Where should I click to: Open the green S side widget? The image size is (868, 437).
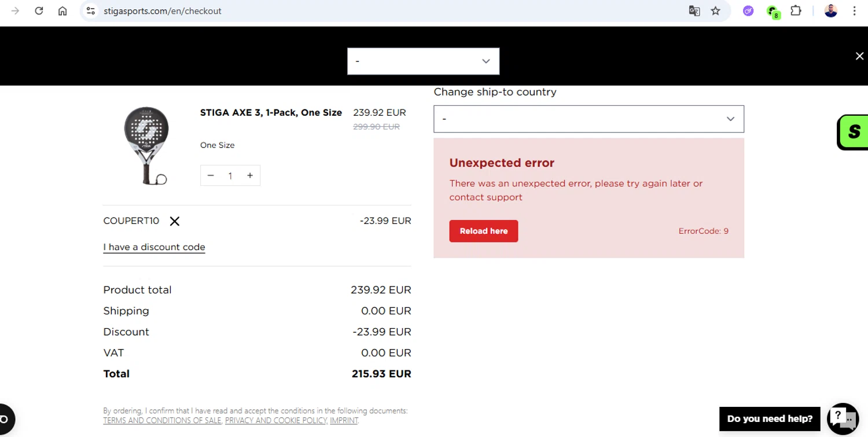pyautogui.click(x=854, y=132)
